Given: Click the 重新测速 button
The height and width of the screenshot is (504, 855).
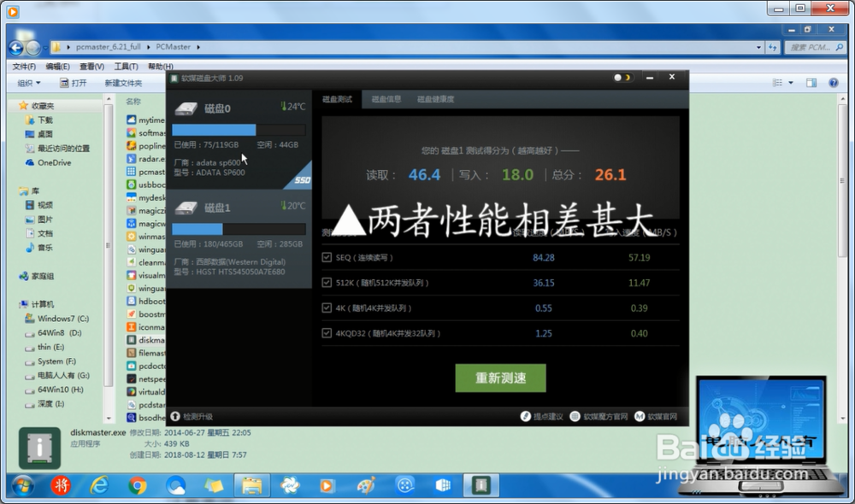Looking at the screenshot, I should pyautogui.click(x=500, y=378).
